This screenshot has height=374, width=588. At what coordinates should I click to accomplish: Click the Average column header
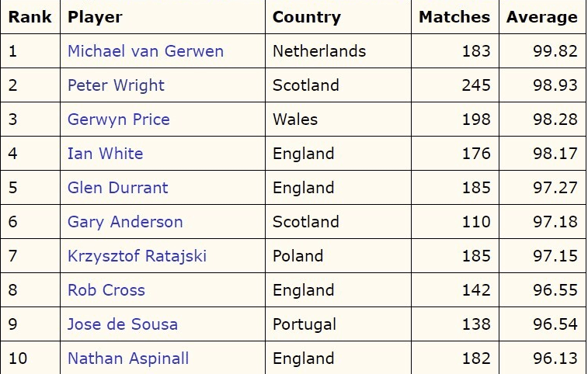[x=542, y=17]
